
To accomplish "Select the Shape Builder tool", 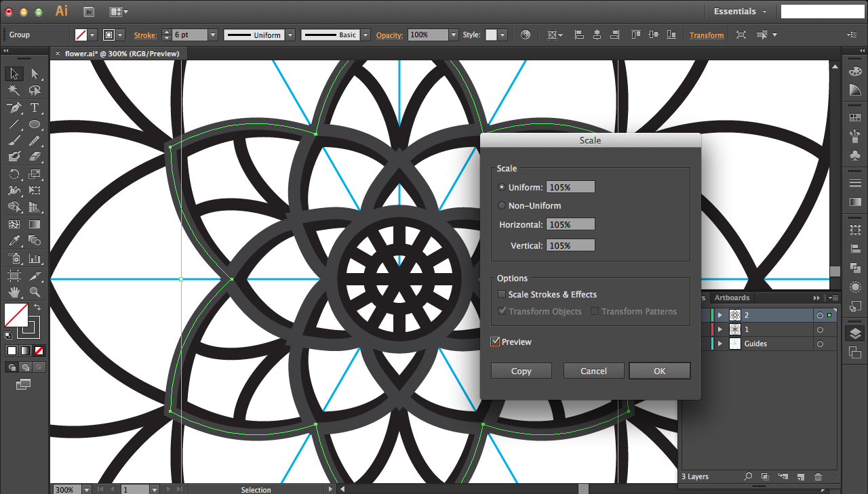I will click(14, 207).
